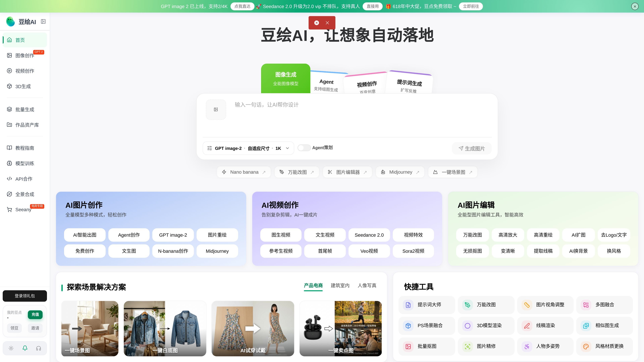644x362 pixels.
Task: Switch to 人像写真 scenario tab
Action: click(367, 286)
